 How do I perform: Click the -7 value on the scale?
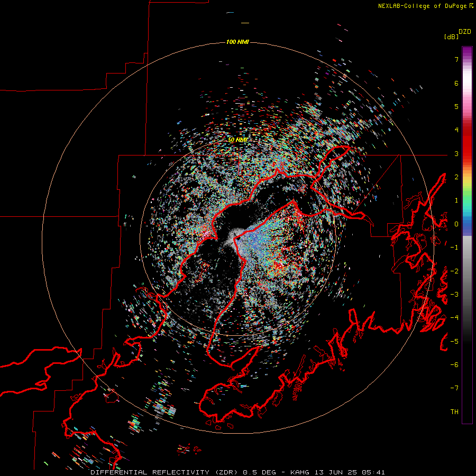click(454, 388)
